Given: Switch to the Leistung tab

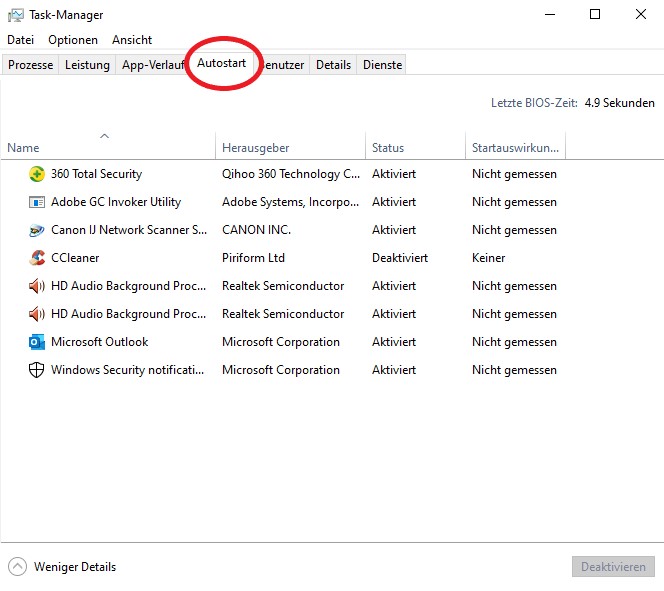Looking at the screenshot, I should point(87,65).
